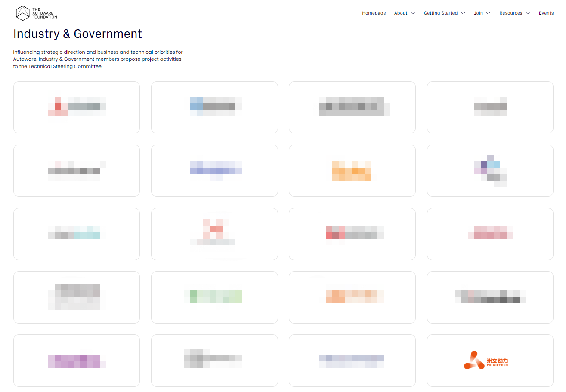Expand the chevron next to Resources
Image resolution: width=566 pixels, height=392 pixels.
528,13
